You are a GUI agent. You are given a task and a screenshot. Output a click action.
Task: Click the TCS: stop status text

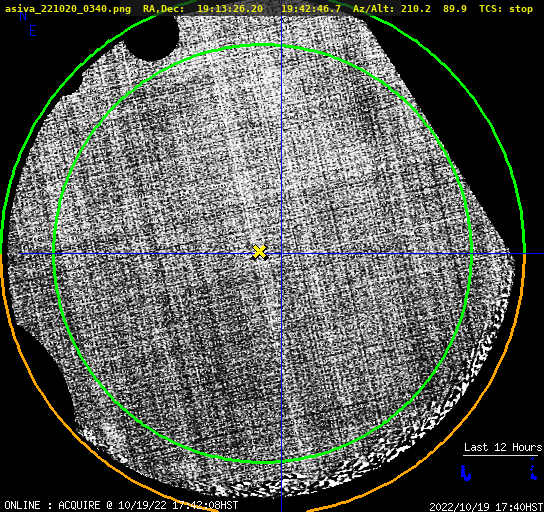point(506,9)
